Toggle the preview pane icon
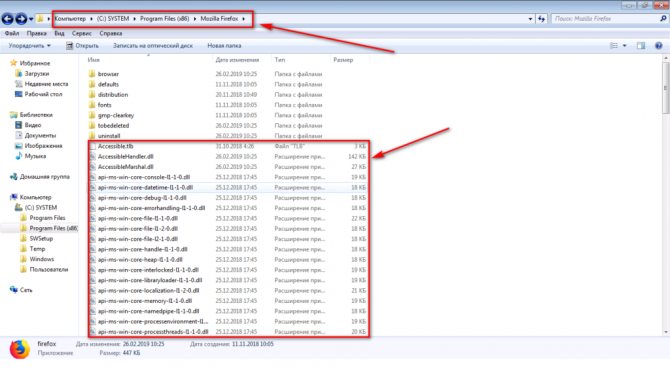Viewport: 670px width, 377px height. (641, 46)
